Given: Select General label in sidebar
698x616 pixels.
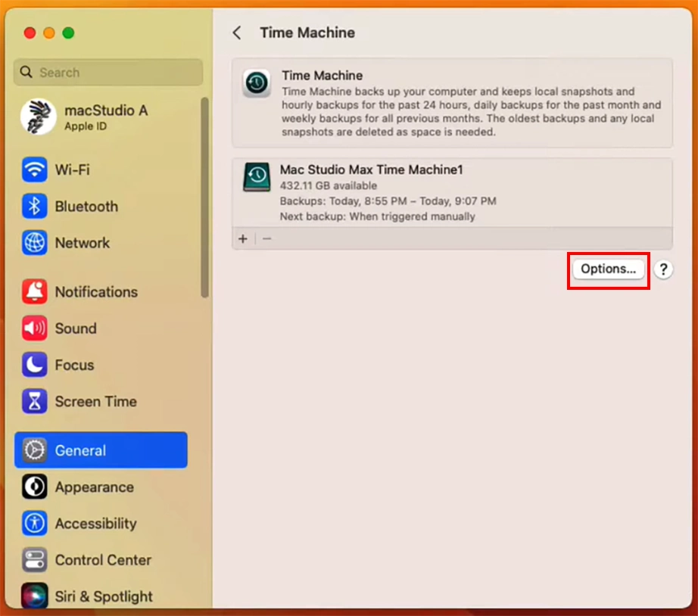Looking at the screenshot, I should pyautogui.click(x=80, y=450).
